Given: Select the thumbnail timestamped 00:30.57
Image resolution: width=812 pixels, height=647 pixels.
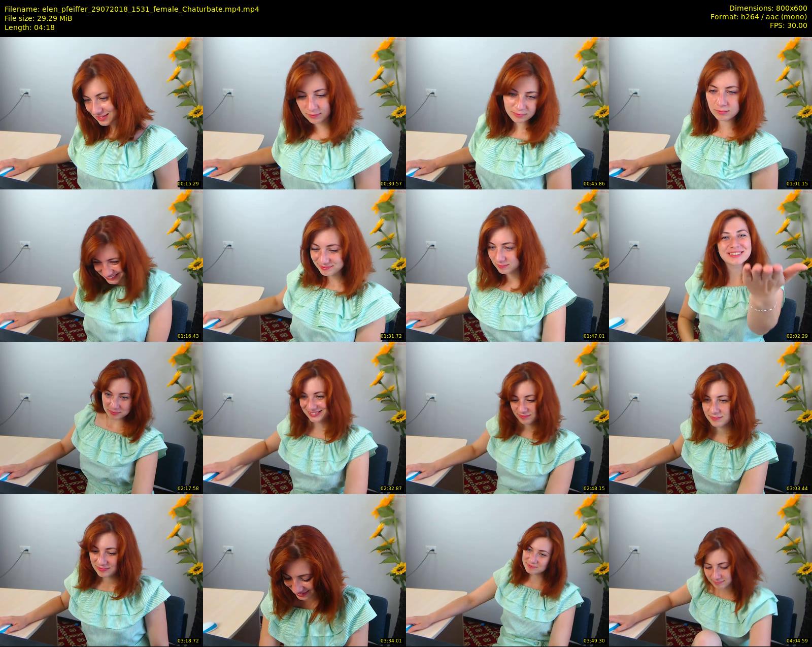Looking at the screenshot, I should [x=304, y=113].
